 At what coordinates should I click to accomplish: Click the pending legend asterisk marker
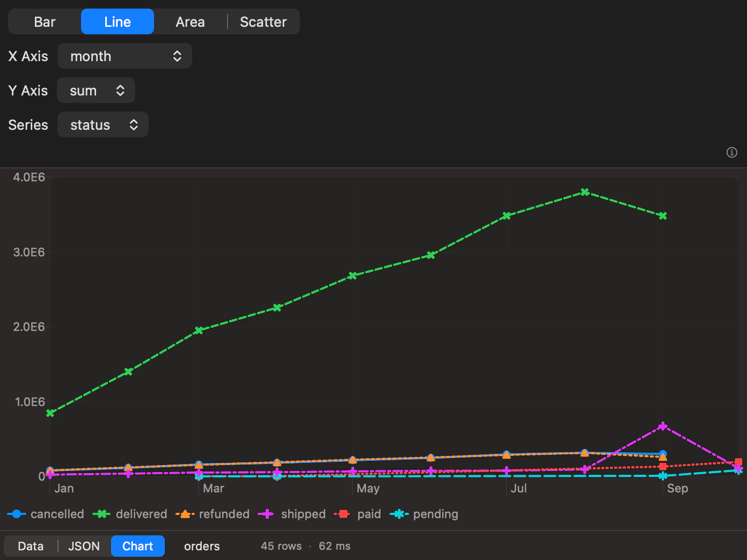point(399,514)
